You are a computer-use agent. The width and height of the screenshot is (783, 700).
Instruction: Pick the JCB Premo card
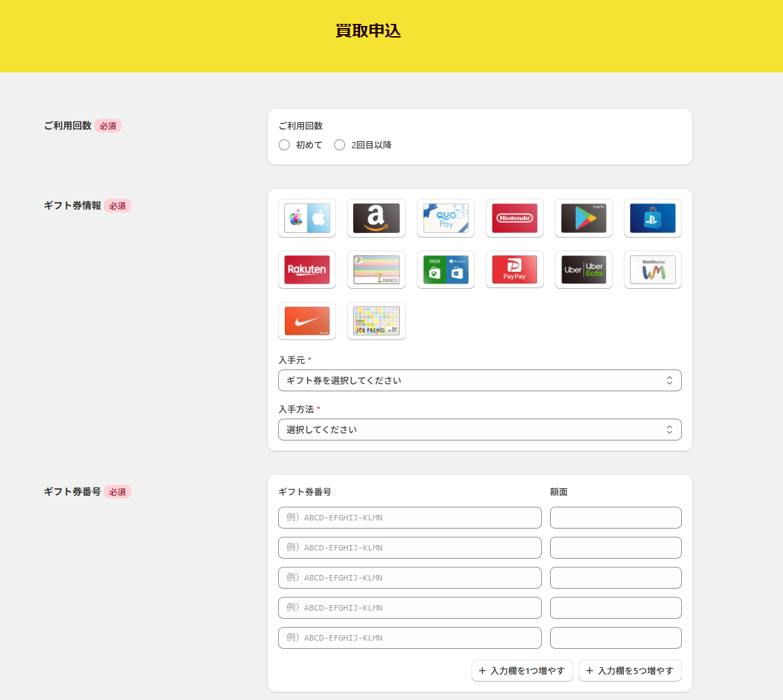tap(376, 321)
